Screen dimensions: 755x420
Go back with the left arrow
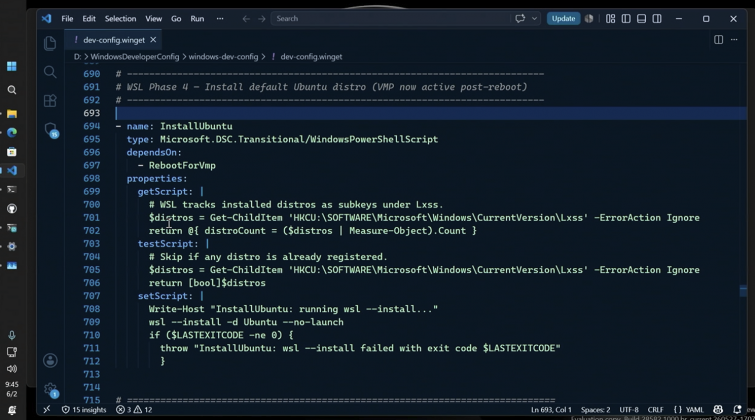246,18
